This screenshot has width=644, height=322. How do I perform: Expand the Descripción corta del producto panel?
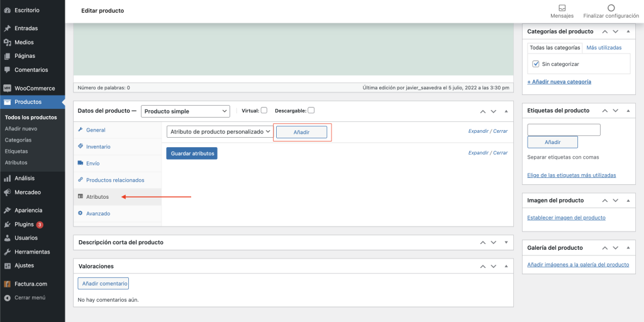coord(506,242)
